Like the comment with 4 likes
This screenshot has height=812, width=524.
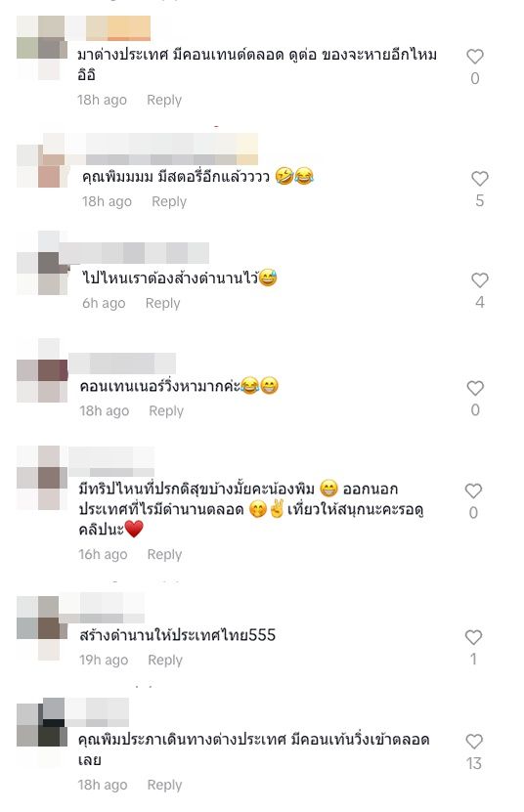pyautogui.click(x=479, y=280)
